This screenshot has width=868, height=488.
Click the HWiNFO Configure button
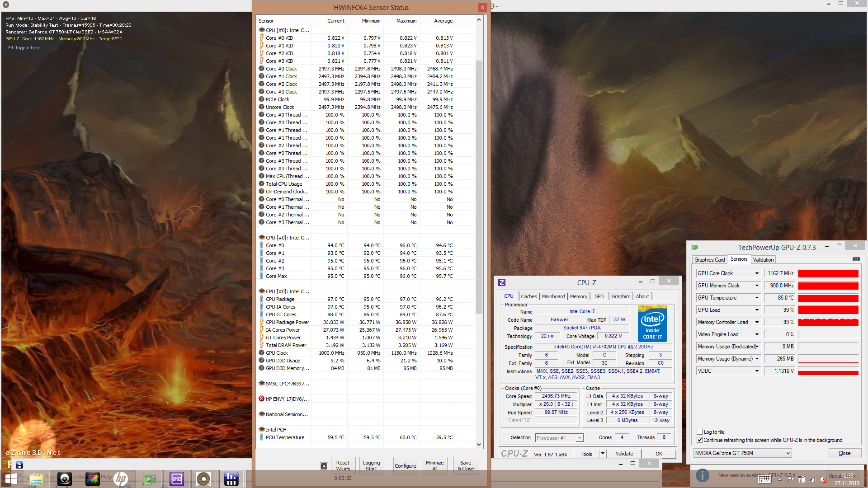click(x=405, y=465)
